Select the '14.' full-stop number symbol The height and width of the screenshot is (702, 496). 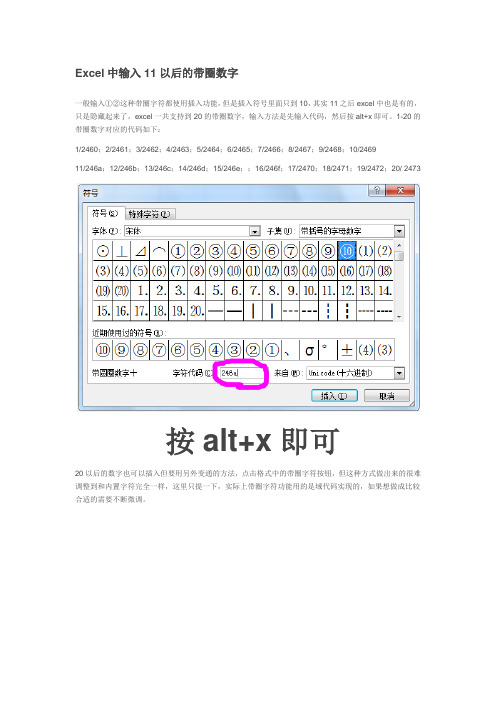pyautogui.click(x=385, y=291)
